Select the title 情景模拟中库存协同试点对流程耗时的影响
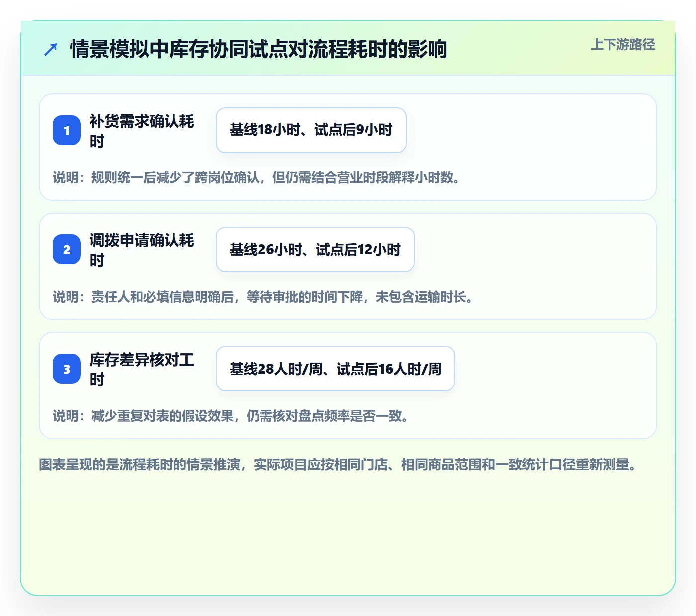Screen dimensions: 696x616 (259, 49)
